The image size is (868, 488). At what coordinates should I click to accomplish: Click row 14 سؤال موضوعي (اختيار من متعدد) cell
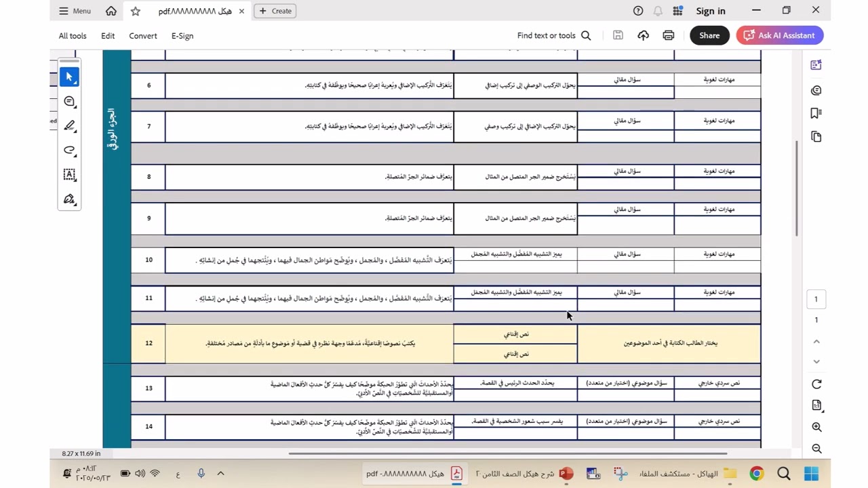point(626,422)
